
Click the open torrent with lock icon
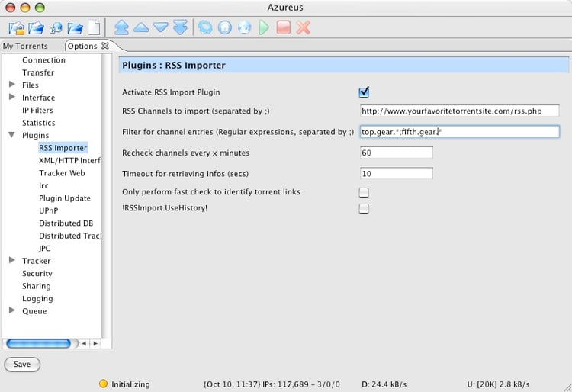pos(17,27)
